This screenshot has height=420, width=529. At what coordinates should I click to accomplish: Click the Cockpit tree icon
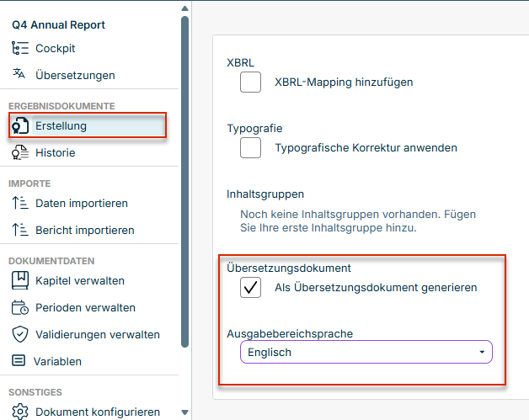pyautogui.click(x=20, y=48)
